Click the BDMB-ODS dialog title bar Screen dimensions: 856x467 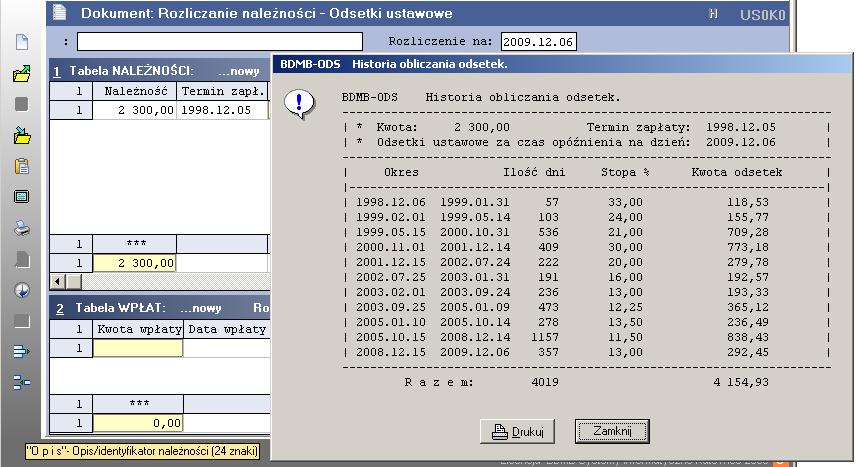click(x=561, y=64)
